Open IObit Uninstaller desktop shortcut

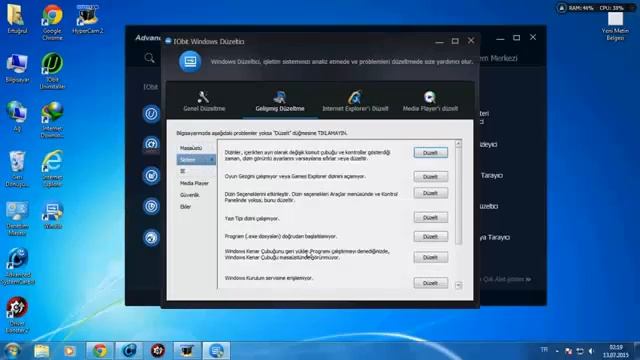[x=52, y=71]
